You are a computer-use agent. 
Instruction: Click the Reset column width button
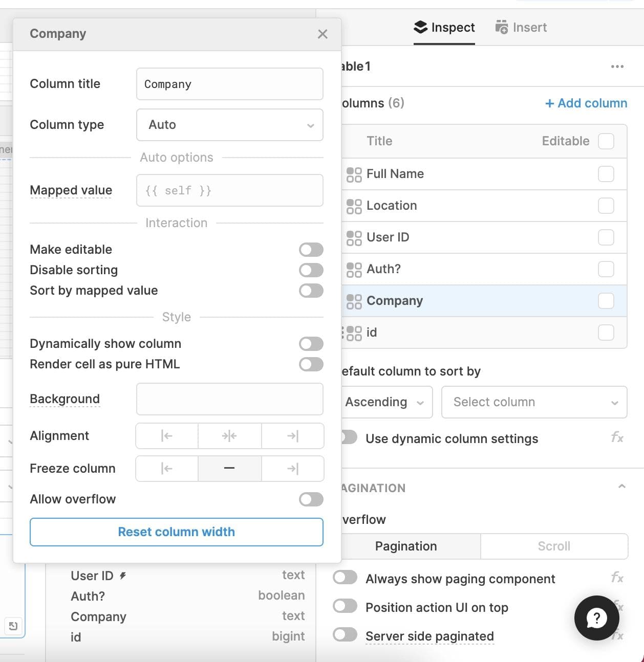[176, 532]
